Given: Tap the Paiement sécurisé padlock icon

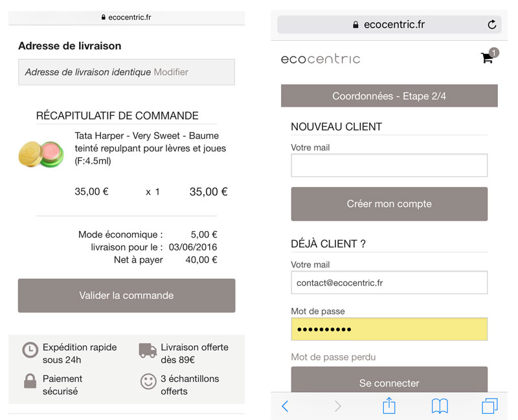Looking at the screenshot, I should coord(30,381).
